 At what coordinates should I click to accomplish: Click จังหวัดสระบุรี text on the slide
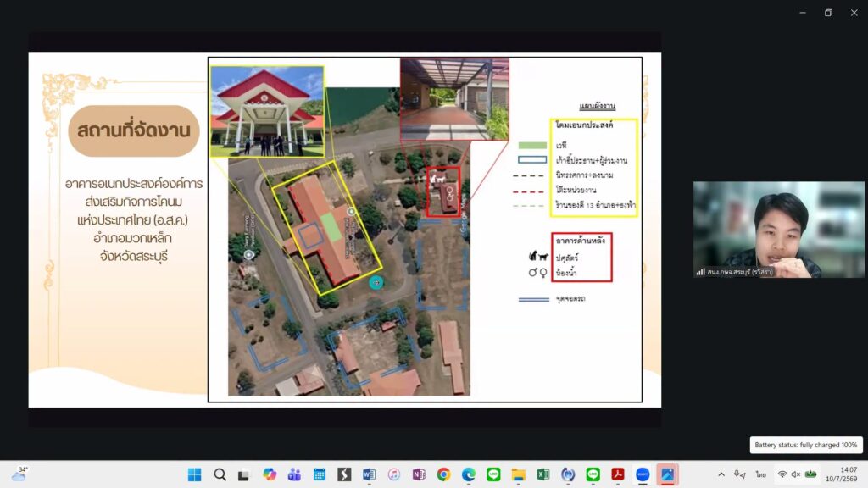coord(134,256)
